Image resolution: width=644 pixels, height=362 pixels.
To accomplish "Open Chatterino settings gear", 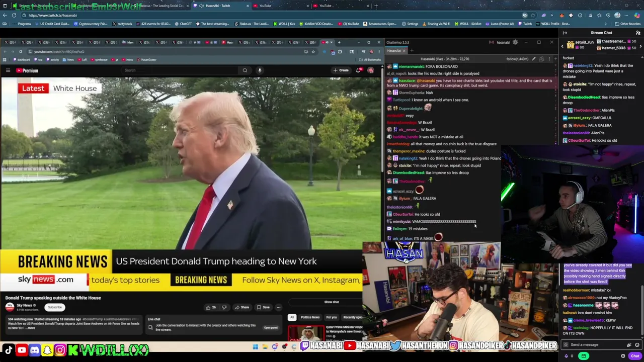I will 515,42.
